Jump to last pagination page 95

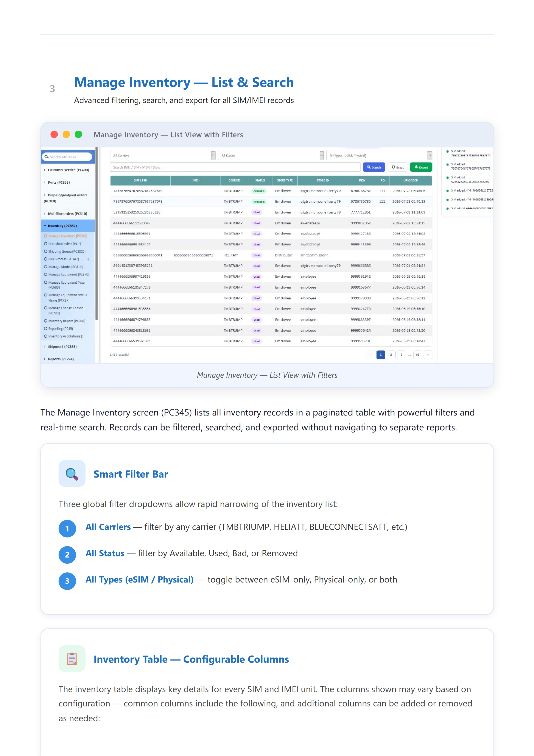click(x=417, y=355)
